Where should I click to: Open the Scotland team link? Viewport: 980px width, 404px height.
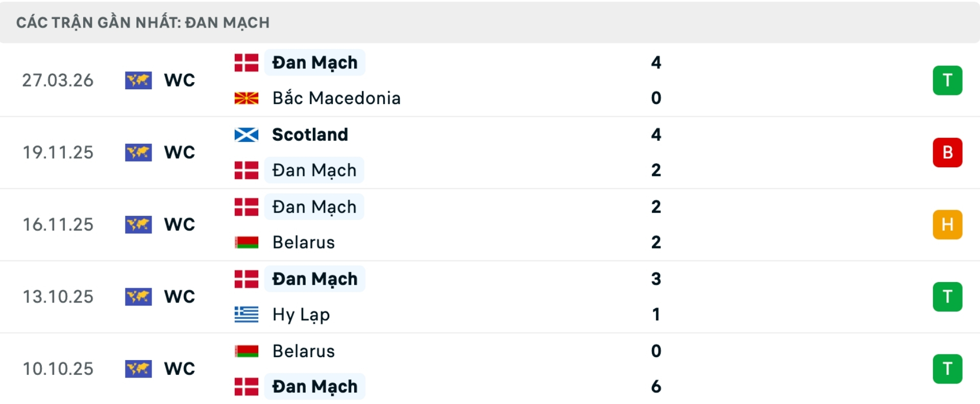click(310, 135)
